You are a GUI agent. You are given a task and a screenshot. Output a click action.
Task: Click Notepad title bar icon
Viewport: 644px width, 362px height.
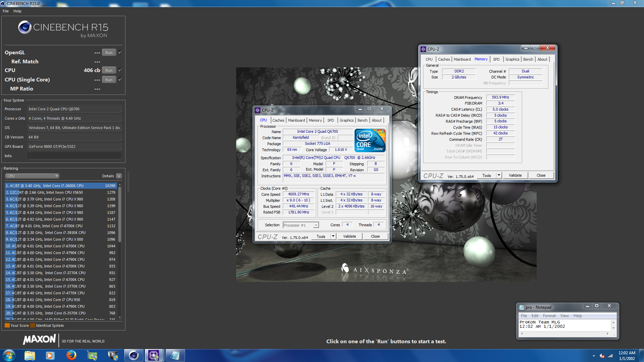(x=521, y=307)
